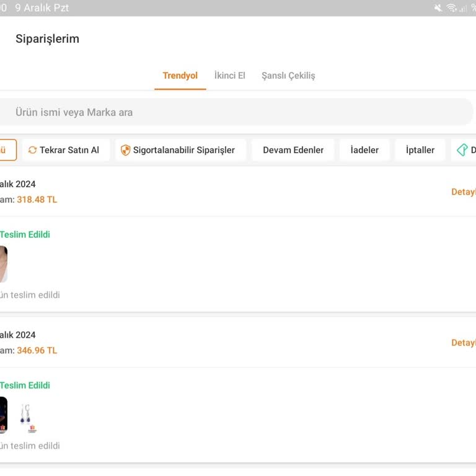Screen dimensions: 476x476
Task: Show Devam Edenler orders
Action: point(293,150)
